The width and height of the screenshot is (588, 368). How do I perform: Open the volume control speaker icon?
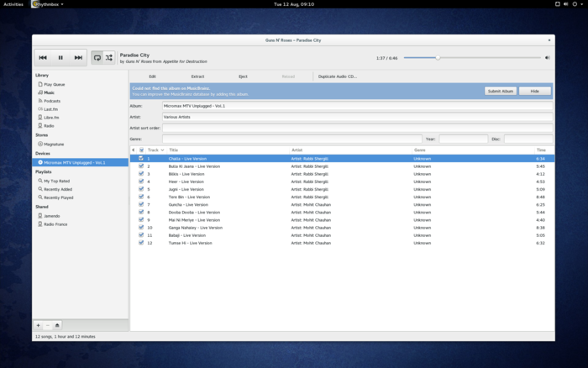(547, 58)
